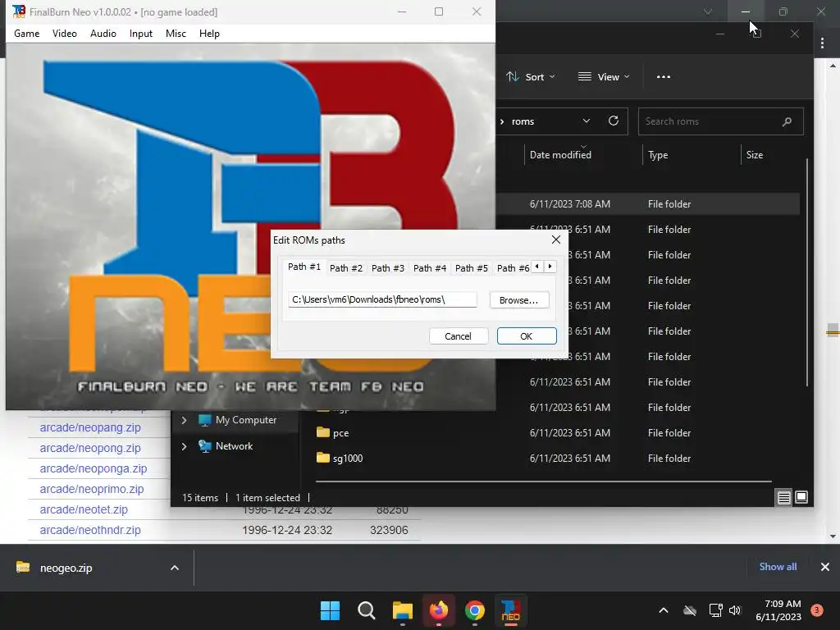Screen dimensions: 840x630
Task: Select Network in navigation pane
Action: (x=234, y=445)
